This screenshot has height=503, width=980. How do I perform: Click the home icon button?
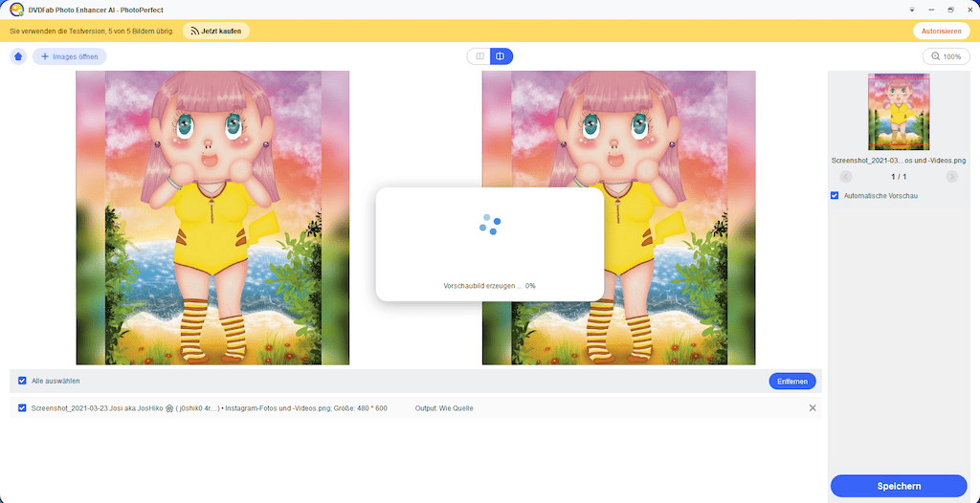(18, 56)
